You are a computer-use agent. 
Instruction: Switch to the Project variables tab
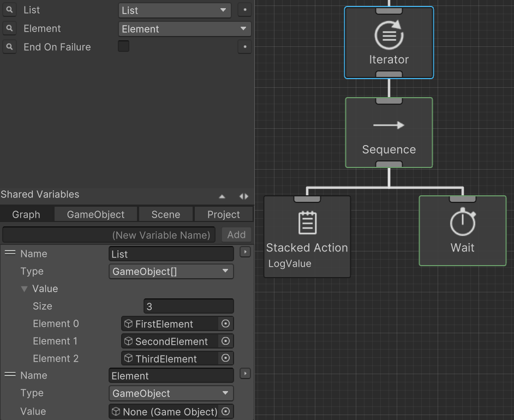coord(223,214)
